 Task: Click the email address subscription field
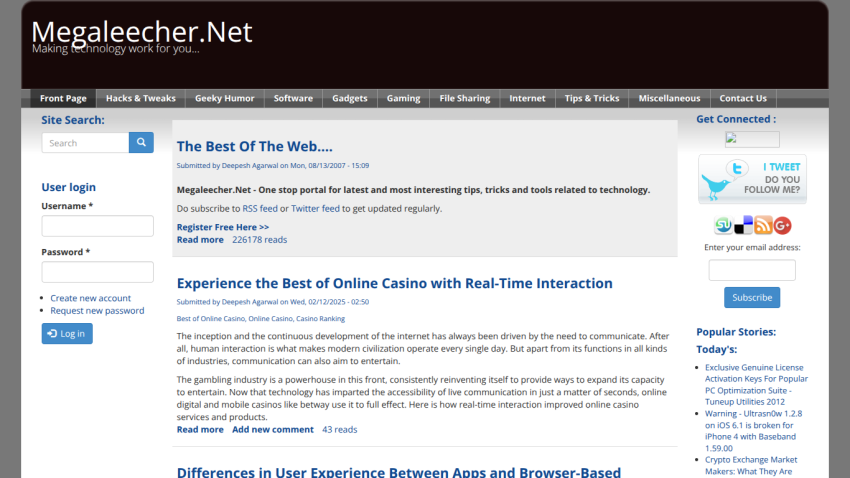pyautogui.click(x=752, y=270)
